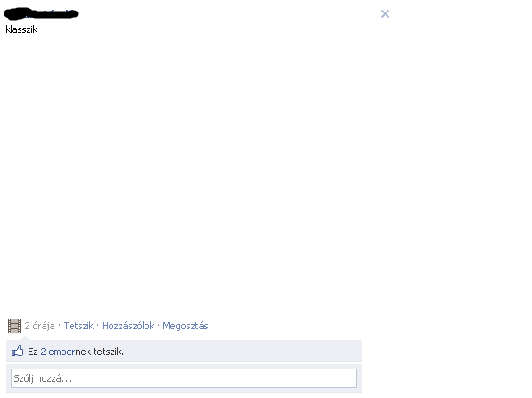Click the video icon beside 2 órája
Viewport: 532px width, 398px height.
(x=14, y=326)
